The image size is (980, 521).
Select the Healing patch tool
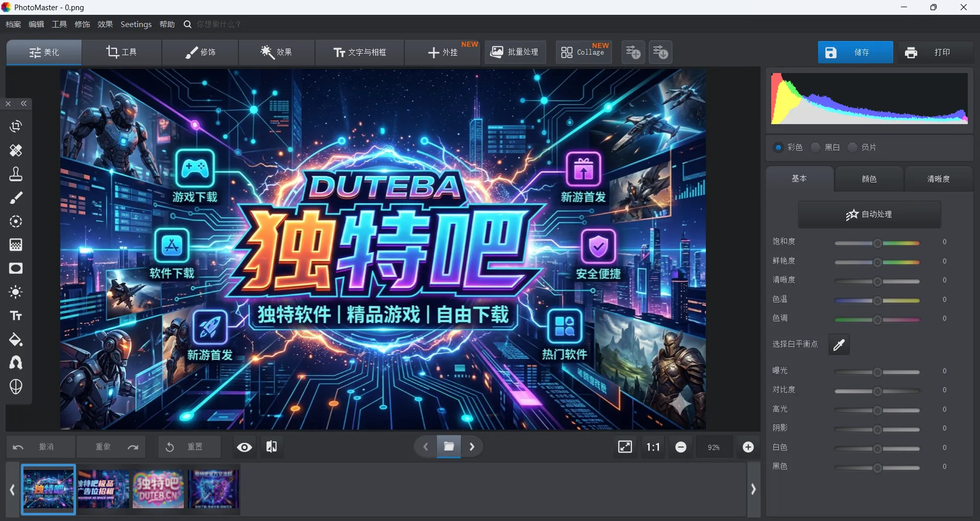coord(16,150)
